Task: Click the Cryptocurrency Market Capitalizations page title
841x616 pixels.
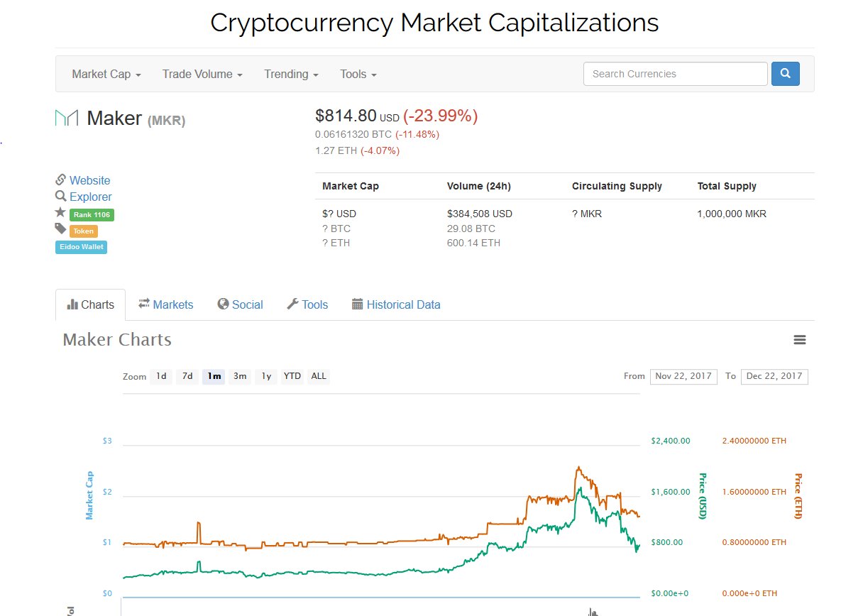Action: point(434,23)
